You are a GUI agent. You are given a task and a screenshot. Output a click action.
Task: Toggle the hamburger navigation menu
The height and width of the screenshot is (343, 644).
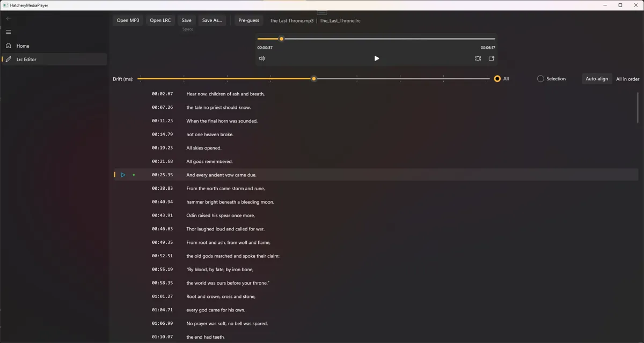(8, 32)
